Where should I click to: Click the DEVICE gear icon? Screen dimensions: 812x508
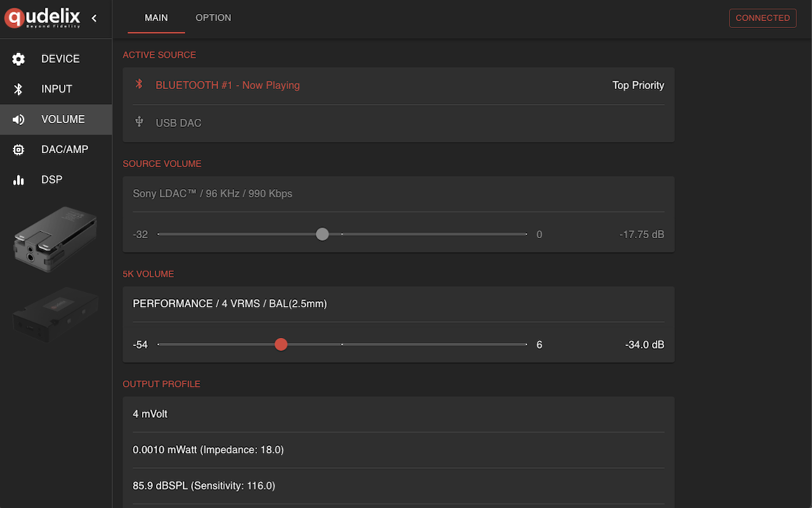pos(19,59)
